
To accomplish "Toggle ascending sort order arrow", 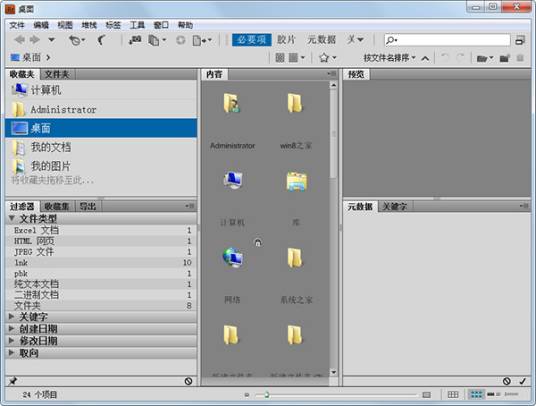I will click(x=425, y=58).
